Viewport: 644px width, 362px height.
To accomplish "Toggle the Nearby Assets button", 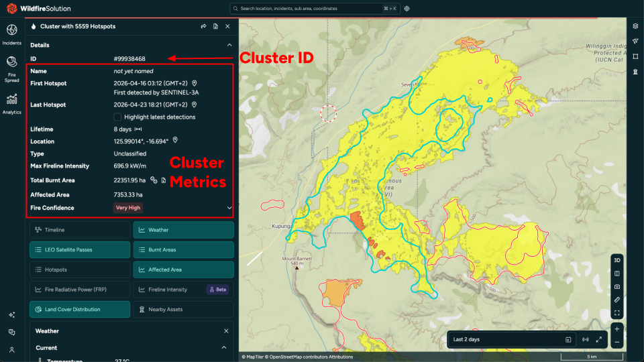I will [184, 310].
